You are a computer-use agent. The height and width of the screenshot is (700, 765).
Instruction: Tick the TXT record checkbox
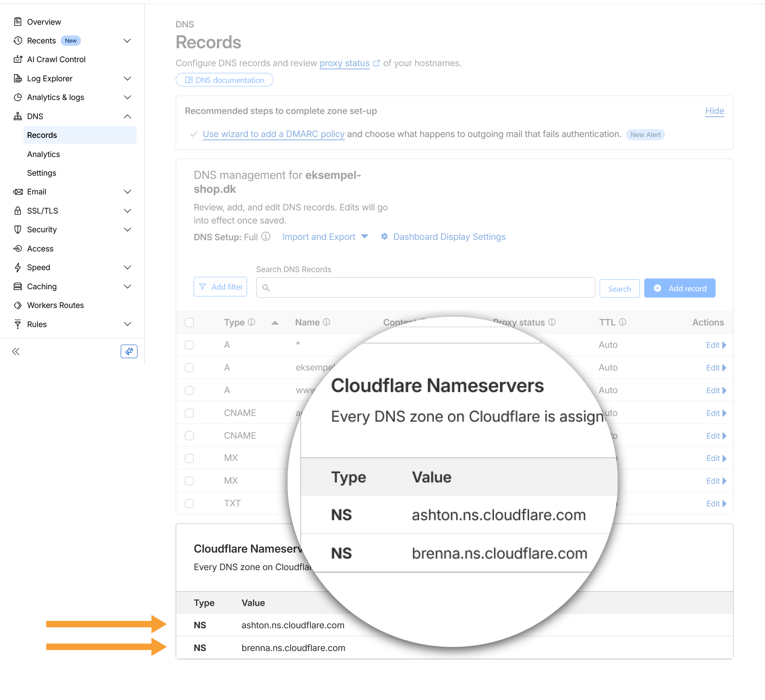click(x=189, y=503)
